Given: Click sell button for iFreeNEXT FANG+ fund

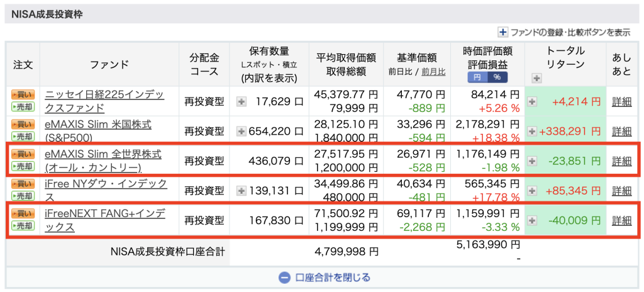Looking at the screenshot, I should pos(22,226).
